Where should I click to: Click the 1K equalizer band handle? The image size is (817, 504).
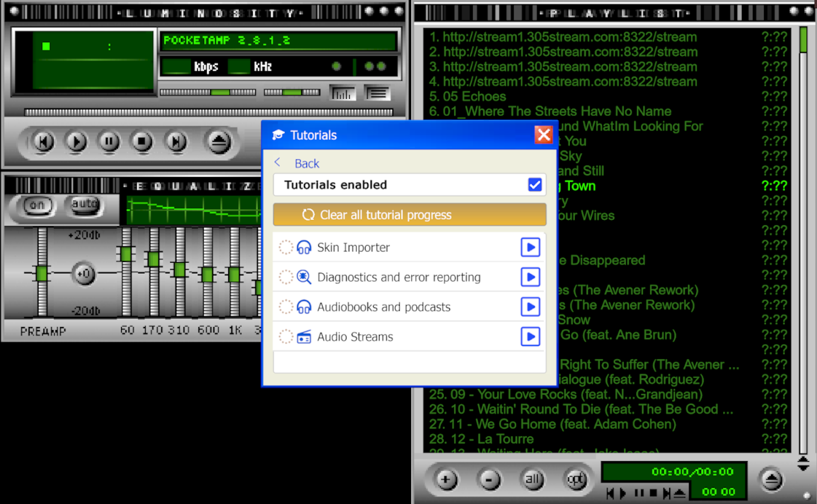coord(234,275)
